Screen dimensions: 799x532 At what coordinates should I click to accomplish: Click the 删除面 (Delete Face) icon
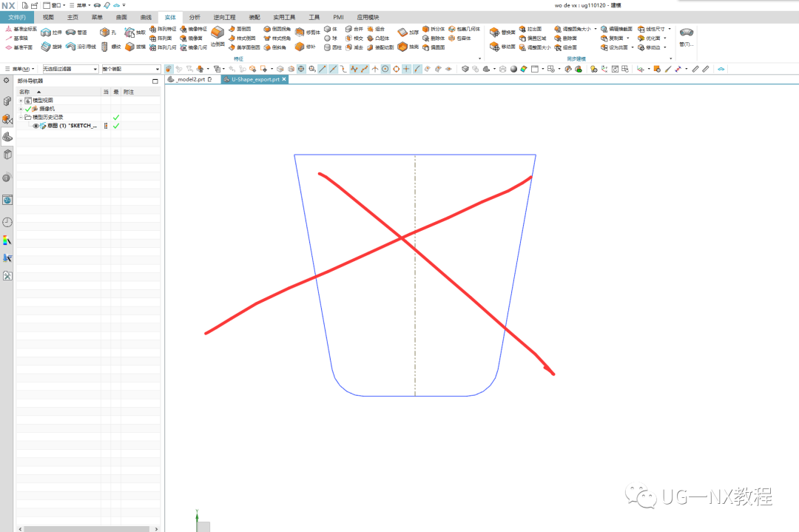(x=558, y=38)
